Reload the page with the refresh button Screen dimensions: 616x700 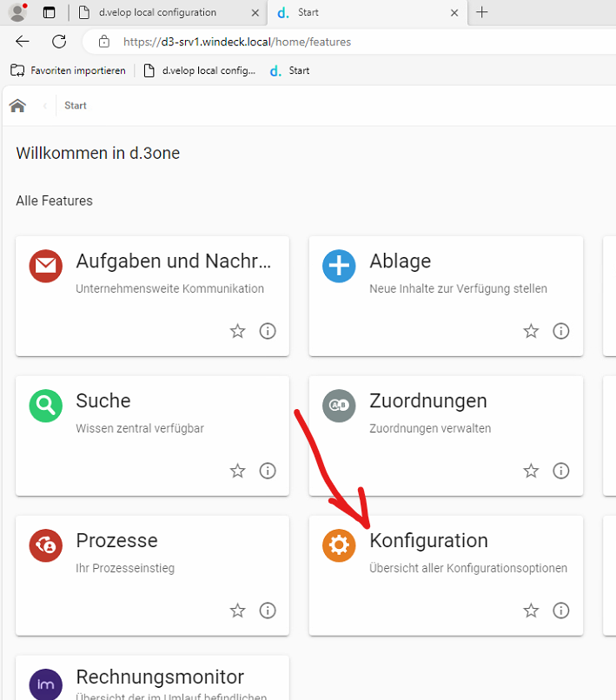[59, 42]
